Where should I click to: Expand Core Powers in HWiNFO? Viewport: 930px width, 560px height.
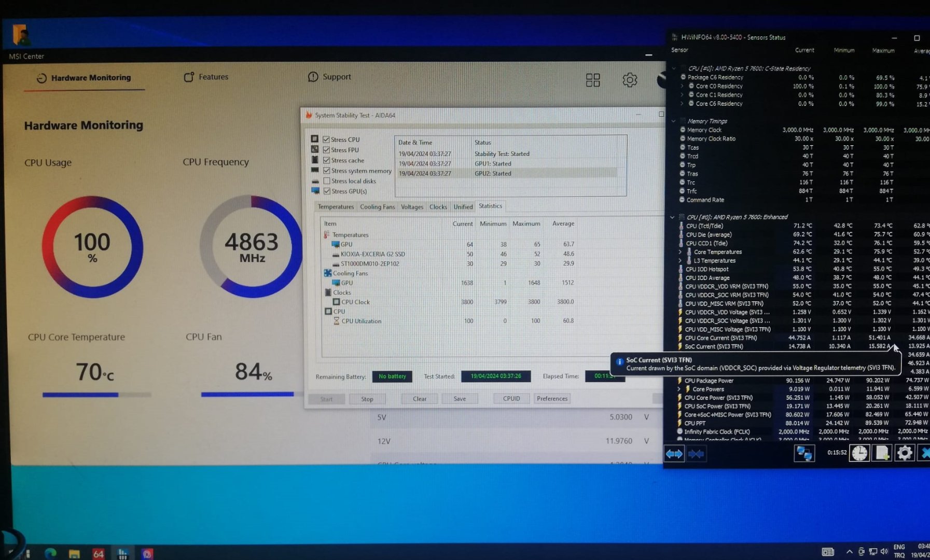(679, 389)
